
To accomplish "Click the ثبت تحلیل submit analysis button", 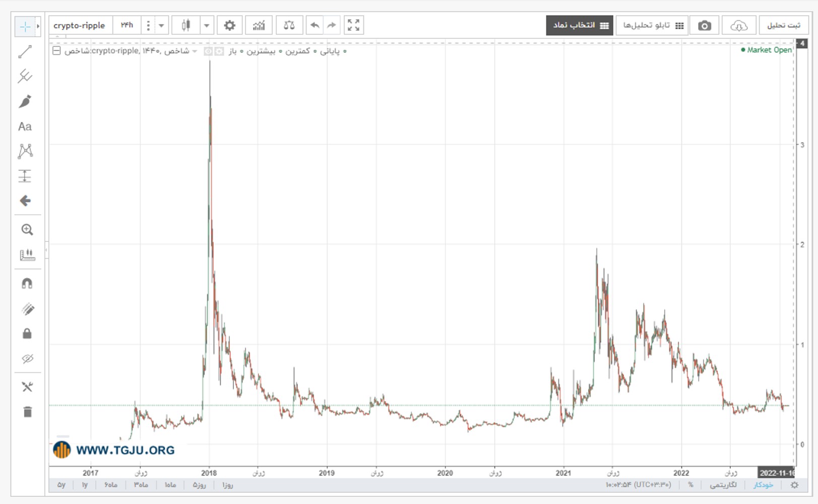I will (783, 25).
